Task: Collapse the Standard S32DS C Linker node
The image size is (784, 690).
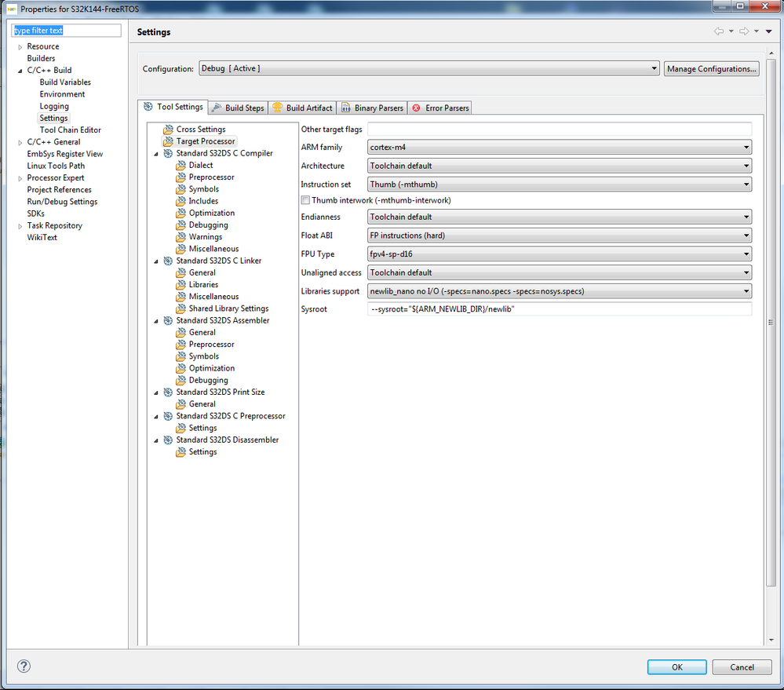Action: [x=156, y=261]
